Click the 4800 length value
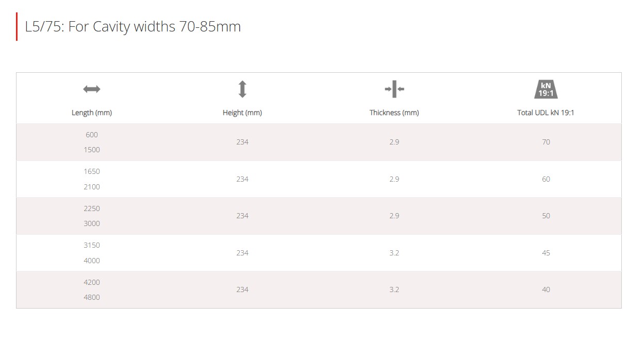The height and width of the screenshot is (338, 644). tap(92, 297)
